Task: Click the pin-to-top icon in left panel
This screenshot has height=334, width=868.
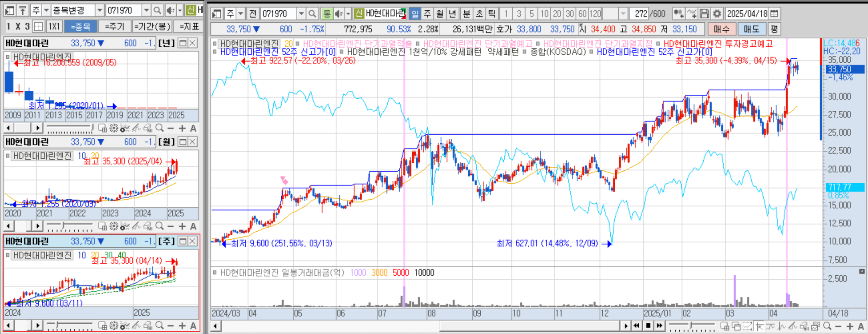Action: coord(23,10)
